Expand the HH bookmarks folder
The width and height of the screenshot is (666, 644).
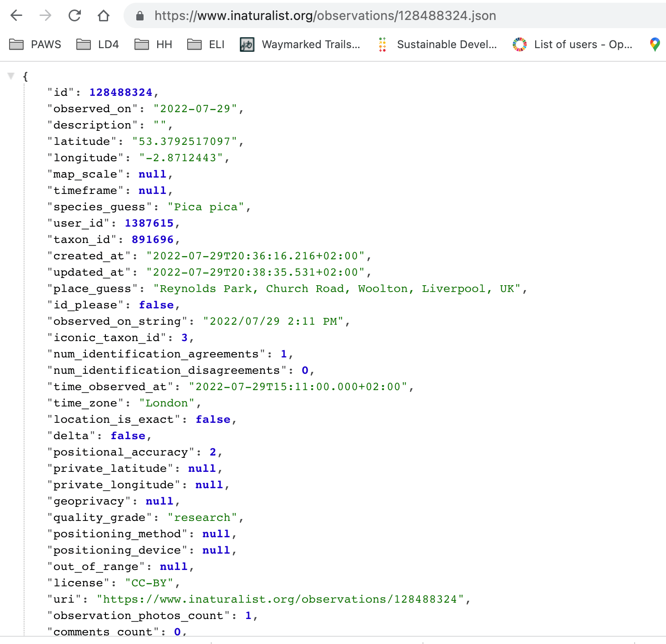(154, 45)
